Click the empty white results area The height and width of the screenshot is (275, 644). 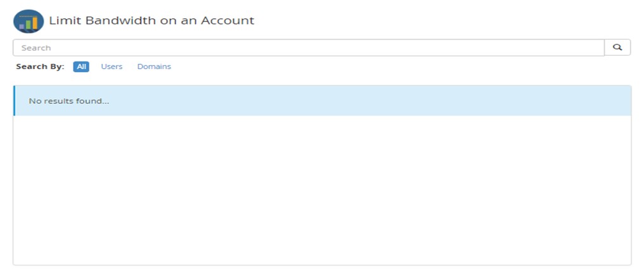322,190
